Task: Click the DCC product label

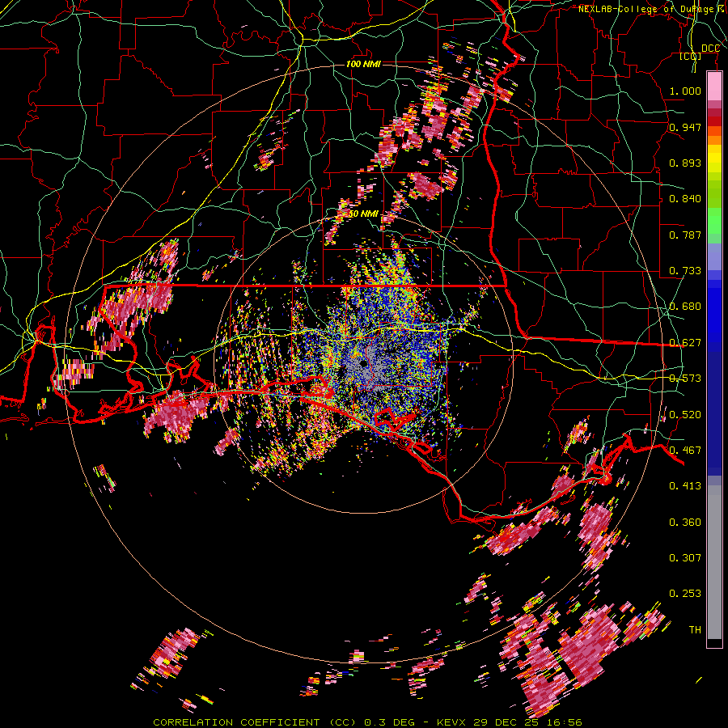Action: point(710,49)
